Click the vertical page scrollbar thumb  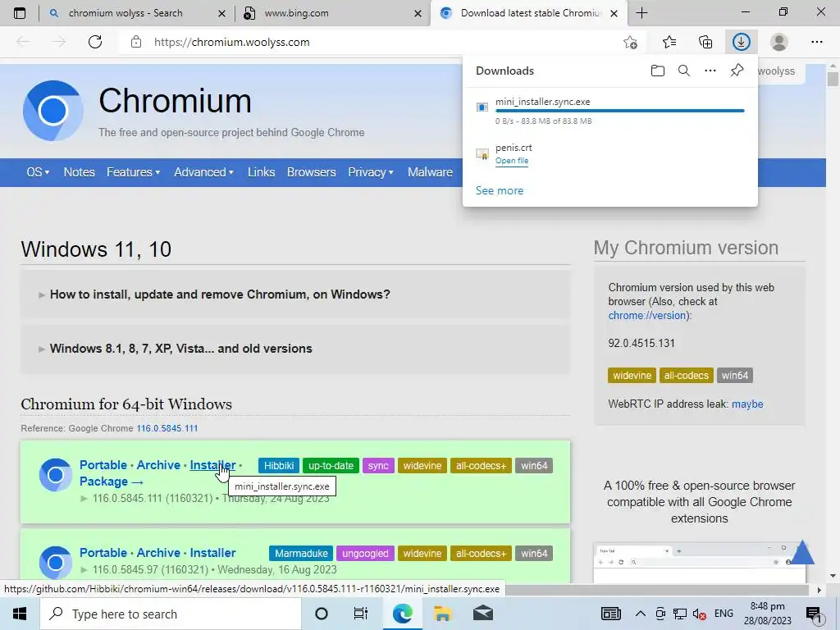pyautogui.click(x=833, y=79)
